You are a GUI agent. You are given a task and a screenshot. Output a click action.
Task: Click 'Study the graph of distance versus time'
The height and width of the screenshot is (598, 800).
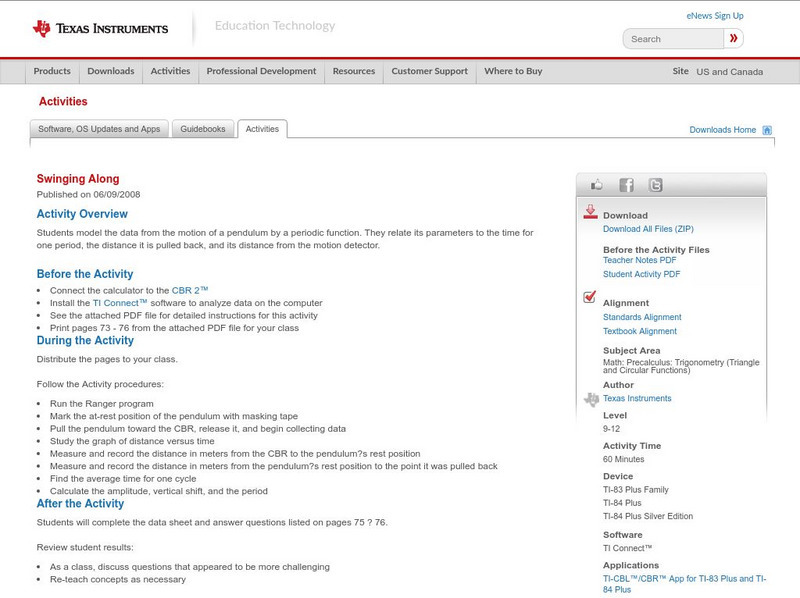pos(132,441)
